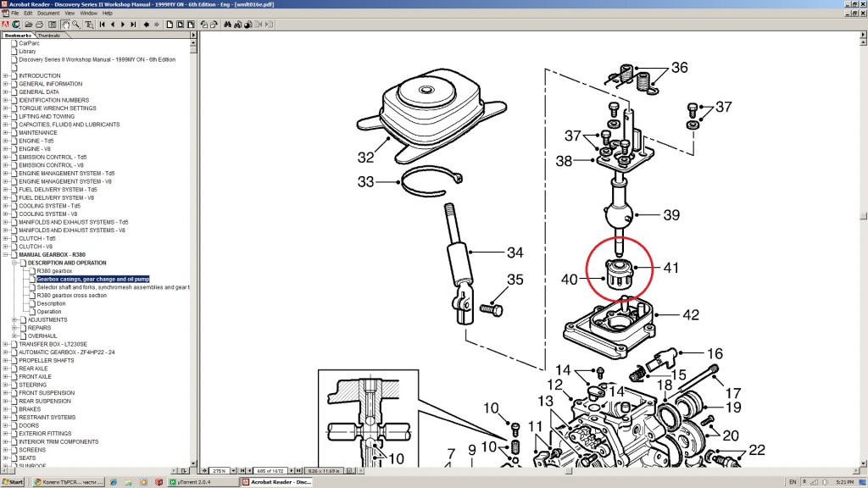
Task: Click the page size 8.26 x 11.69 in box
Action: coord(324,471)
